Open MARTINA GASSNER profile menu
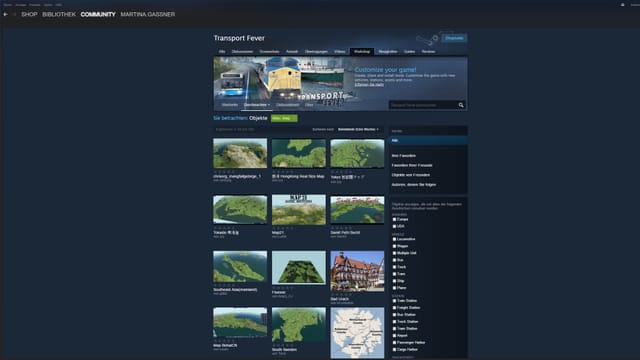This screenshot has width=640, height=360. [x=148, y=14]
